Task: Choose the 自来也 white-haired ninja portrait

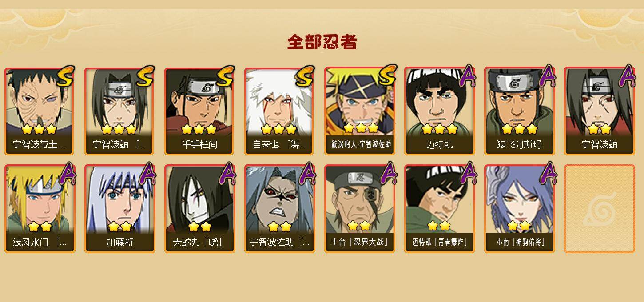Action: [x=280, y=111]
